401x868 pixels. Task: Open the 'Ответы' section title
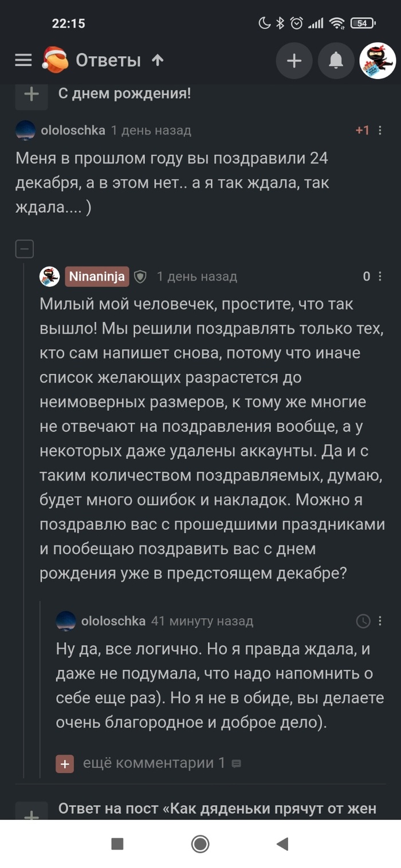(108, 60)
